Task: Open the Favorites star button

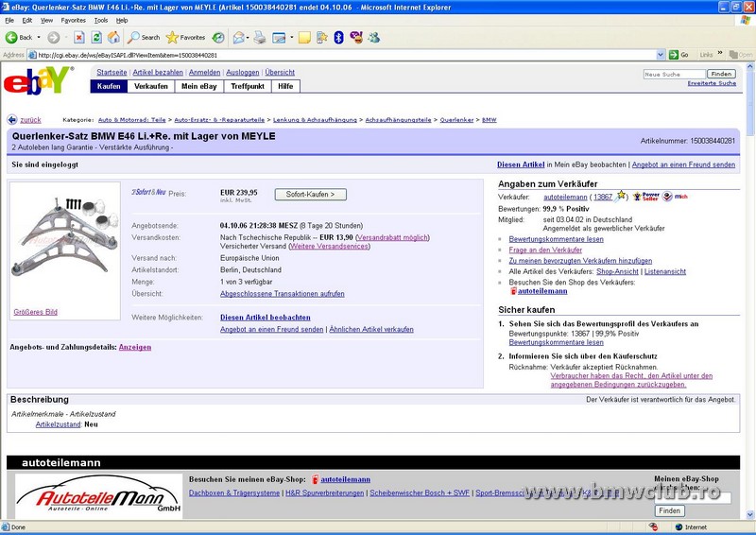Action: (x=185, y=38)
